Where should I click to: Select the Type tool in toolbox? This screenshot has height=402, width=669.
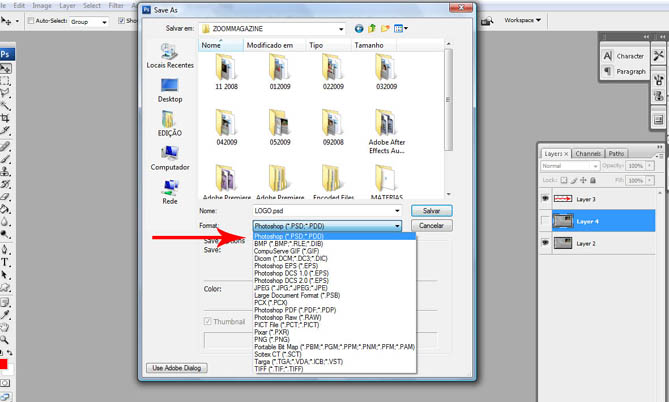[x=6, y=262]
